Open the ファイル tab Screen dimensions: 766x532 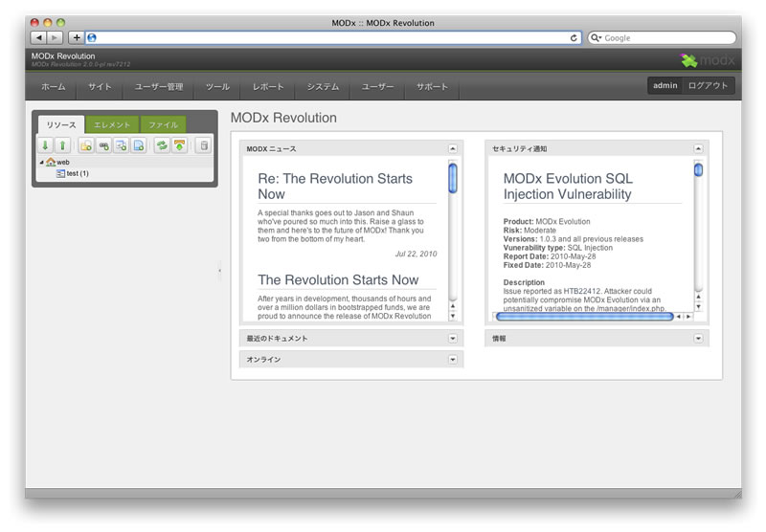(x=163, y=124)
